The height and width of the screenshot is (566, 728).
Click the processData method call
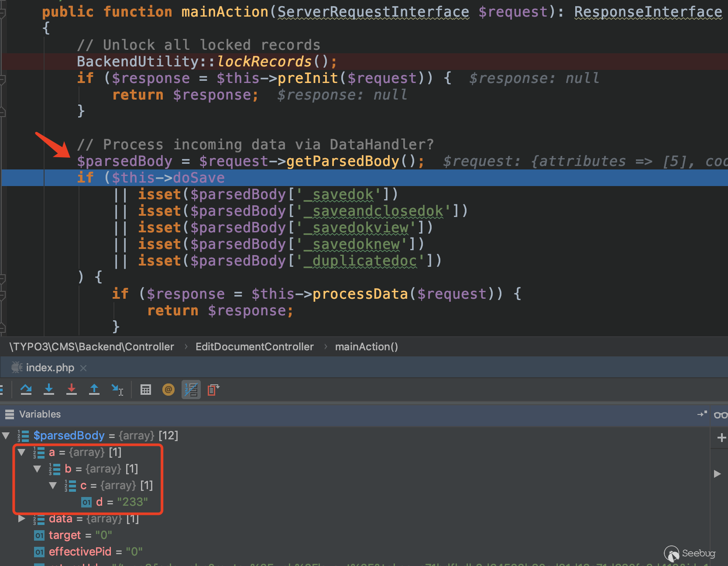click(360, 294)
